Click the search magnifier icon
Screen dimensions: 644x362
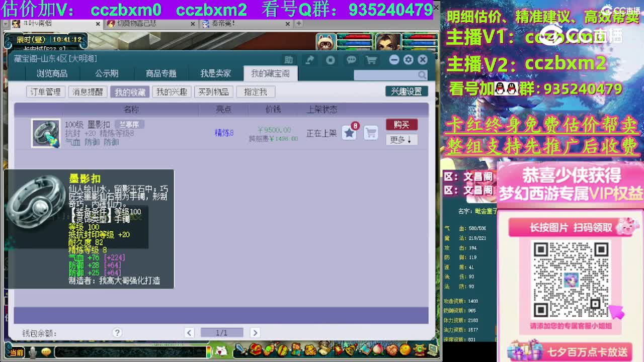point(422,75)
